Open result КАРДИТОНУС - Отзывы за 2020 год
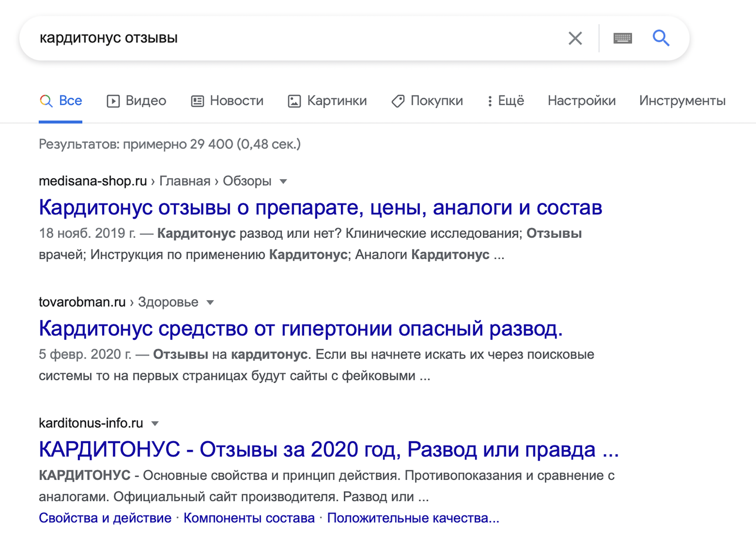Screen dimensions: 756x553 click(x=329, y=449)
